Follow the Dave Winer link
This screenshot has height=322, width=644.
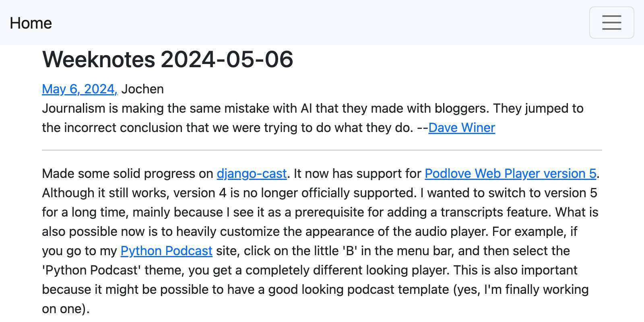[x=462, y=128]
